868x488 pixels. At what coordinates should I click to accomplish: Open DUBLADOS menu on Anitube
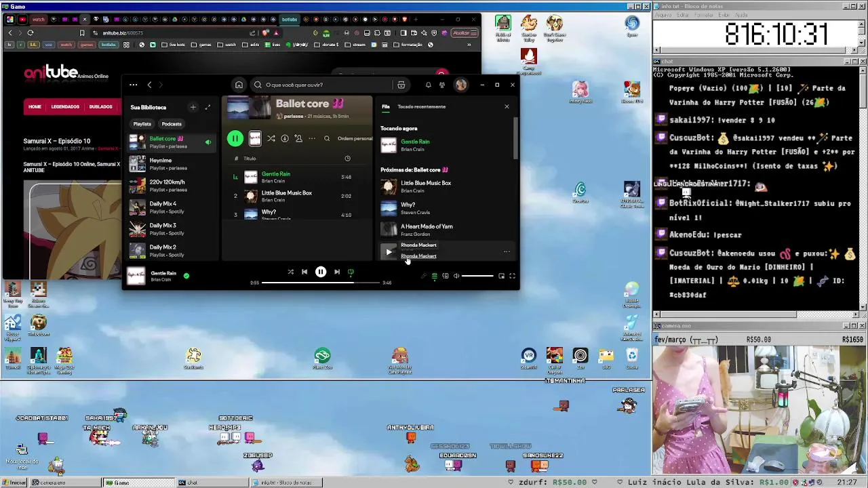100,106
